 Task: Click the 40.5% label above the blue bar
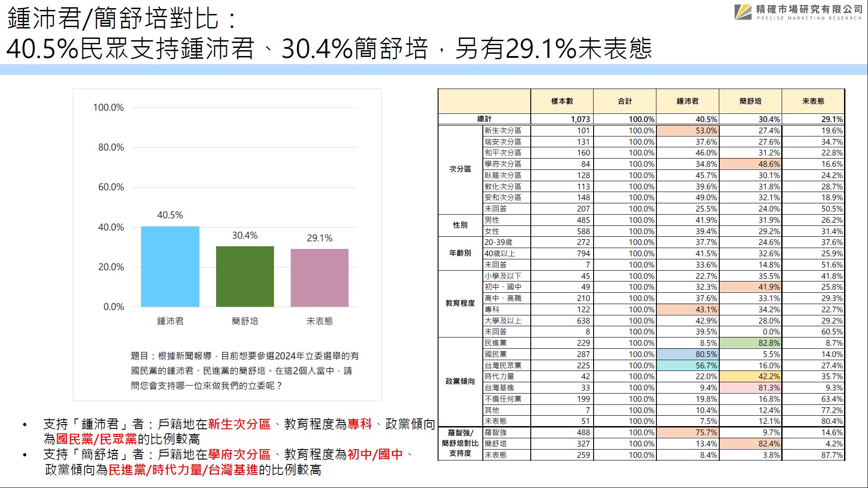point(170,215)
